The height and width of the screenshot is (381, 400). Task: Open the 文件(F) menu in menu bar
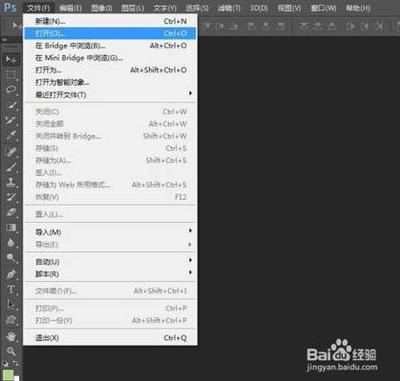(39, 8)
